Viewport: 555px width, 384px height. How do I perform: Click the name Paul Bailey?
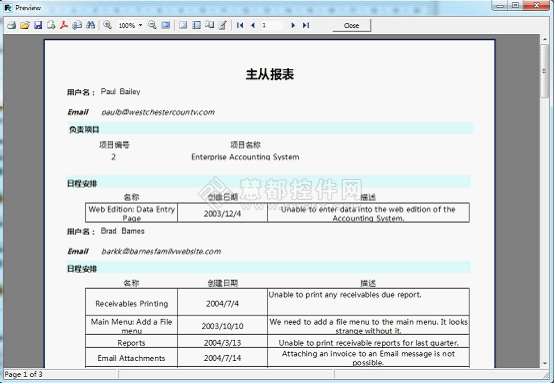click(120, 92)
